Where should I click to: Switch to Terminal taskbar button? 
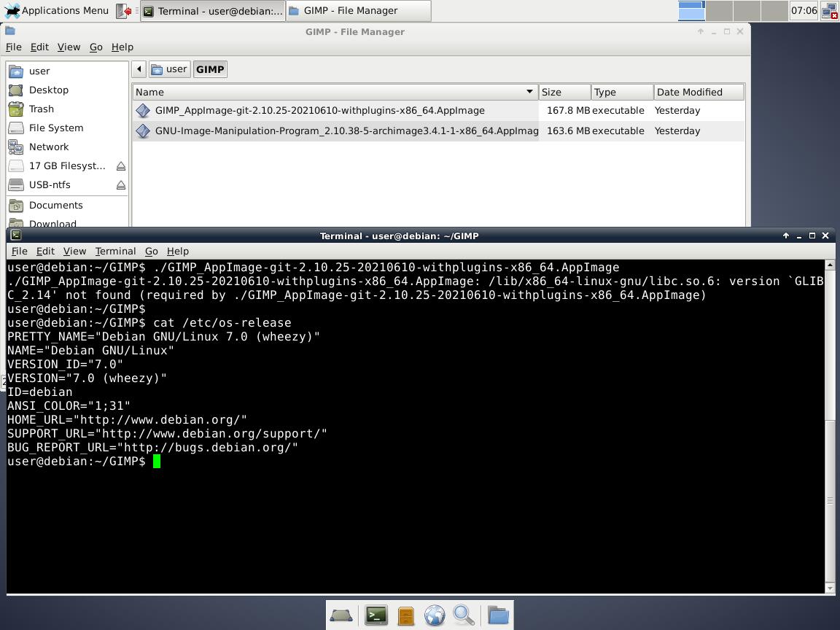(x=213, y=11)
